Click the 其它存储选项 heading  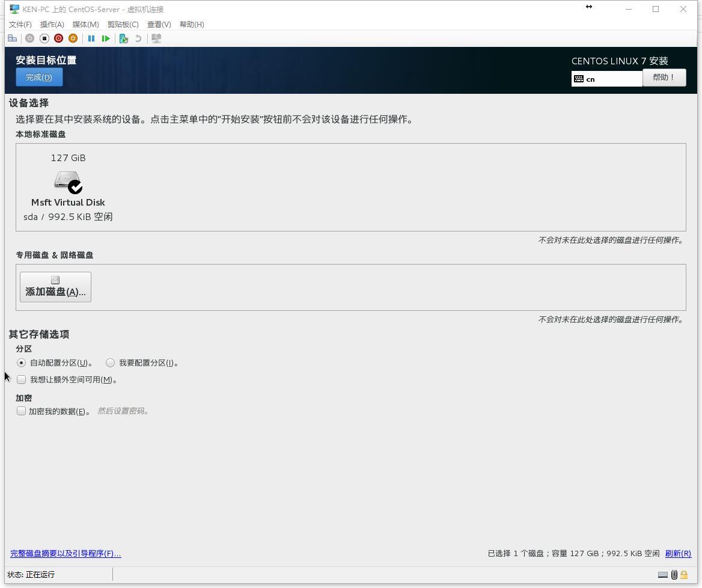pos(39,334)
